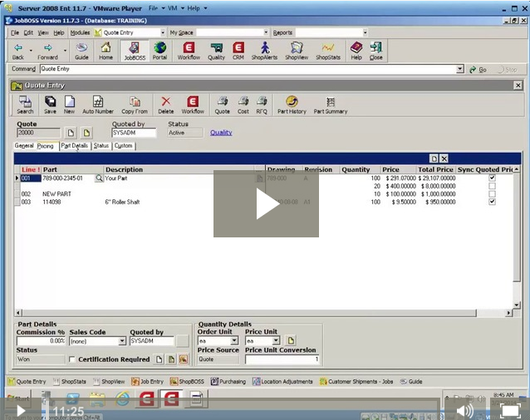Open ShopView icon in main toolbar
Viewport: 530px width, 420px height.
(297, 51)
